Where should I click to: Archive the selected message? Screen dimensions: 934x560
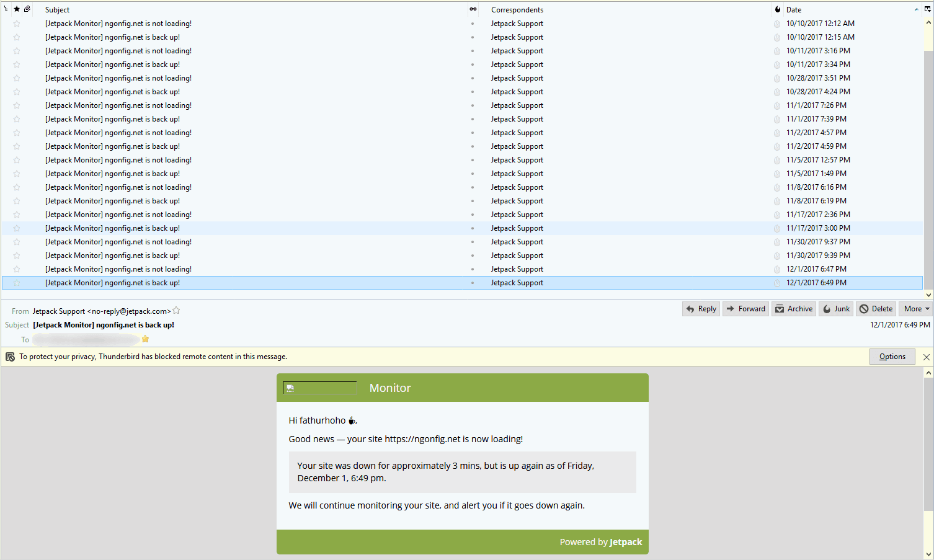794,309
